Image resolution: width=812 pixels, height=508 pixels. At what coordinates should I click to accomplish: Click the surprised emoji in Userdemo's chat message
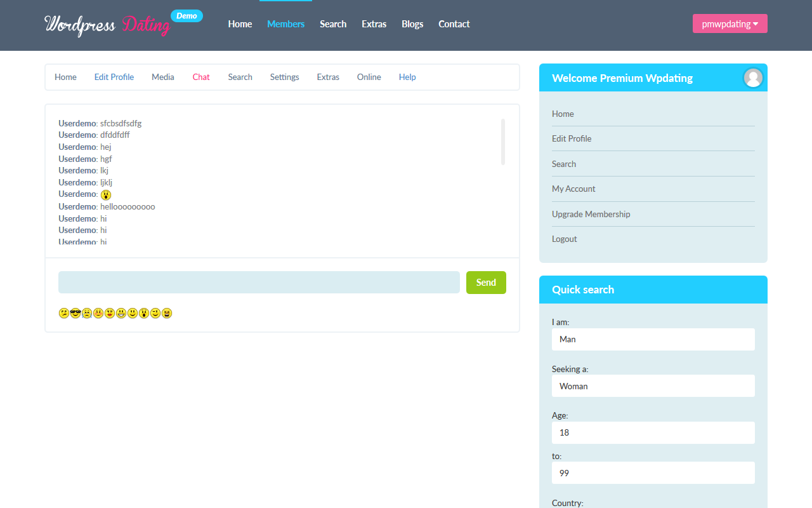pos(106,195)
